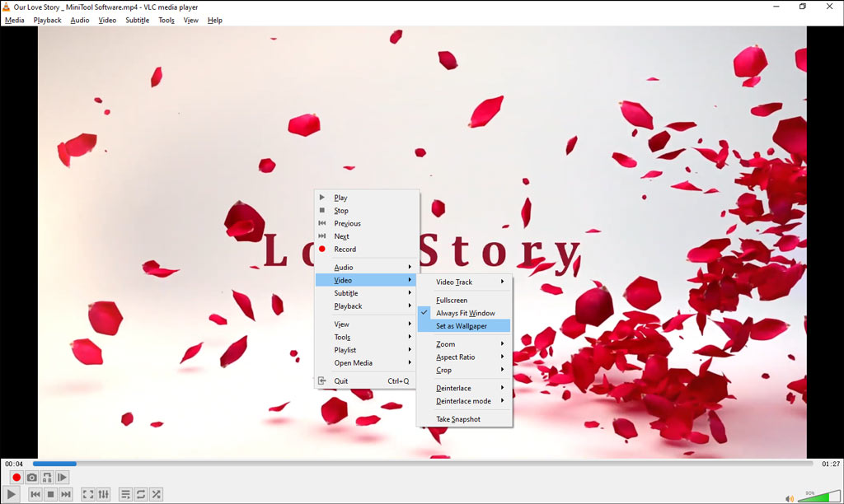Start recording with the red record icon

coord(16,477)
